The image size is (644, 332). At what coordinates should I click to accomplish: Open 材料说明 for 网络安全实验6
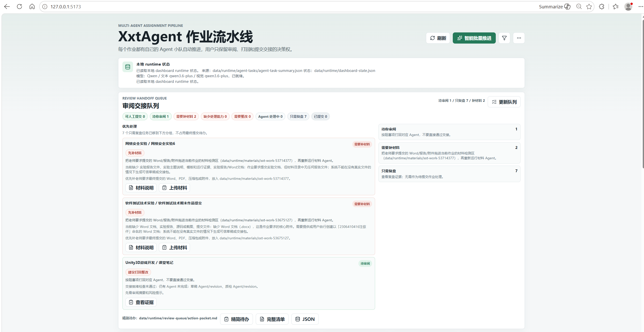tap(141, 188)
